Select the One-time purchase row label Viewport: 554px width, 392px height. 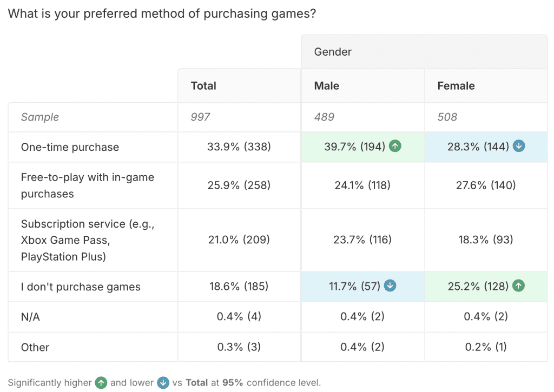click(70, 147)
